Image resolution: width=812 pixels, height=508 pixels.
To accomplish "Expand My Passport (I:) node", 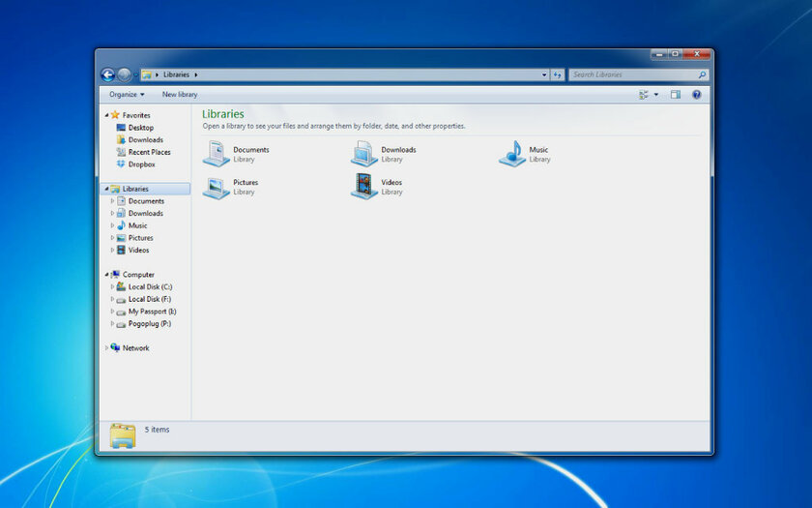I will coord(112,311).
